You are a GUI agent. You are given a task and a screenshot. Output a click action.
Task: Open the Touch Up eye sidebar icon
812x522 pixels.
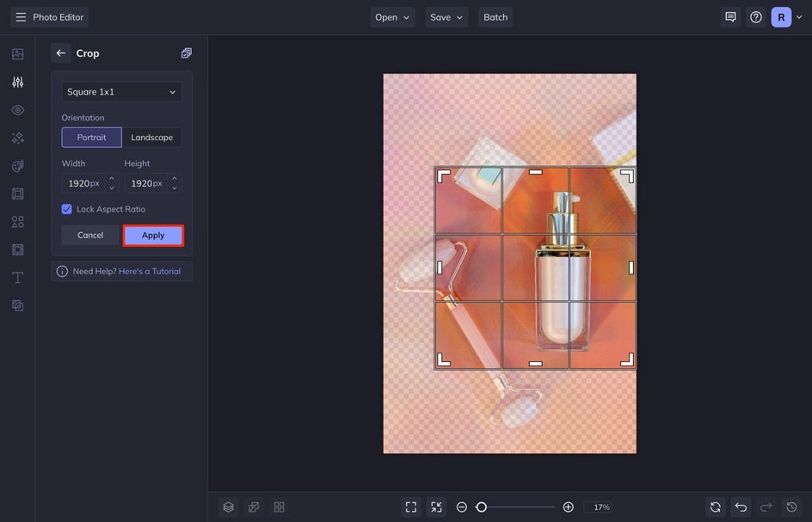17,110
